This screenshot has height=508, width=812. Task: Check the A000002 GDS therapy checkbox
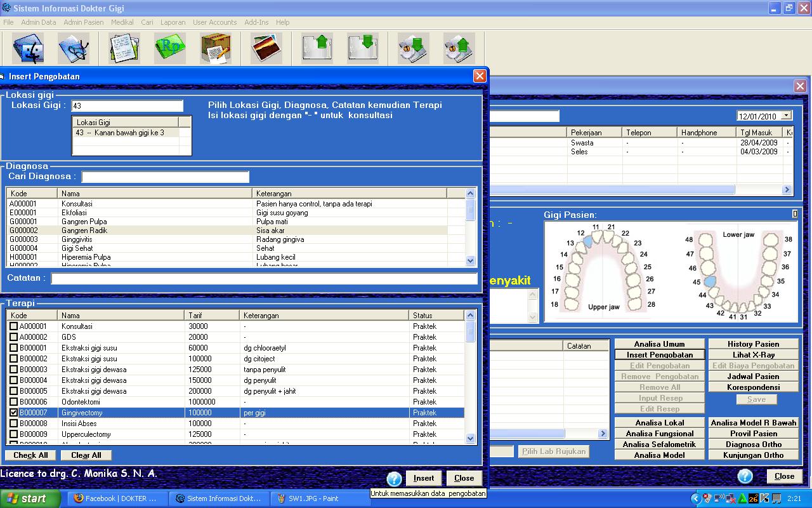pyautogui.click(x=13, y=337)
